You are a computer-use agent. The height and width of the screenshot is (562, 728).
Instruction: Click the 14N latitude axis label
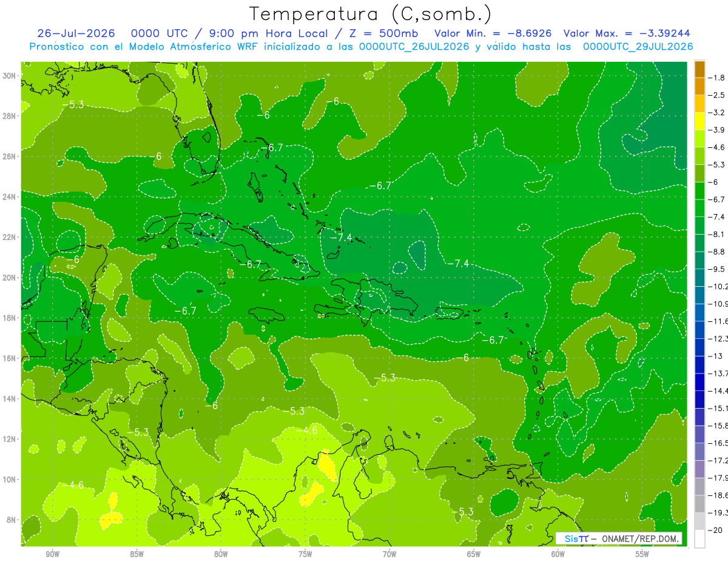point(10,398)
